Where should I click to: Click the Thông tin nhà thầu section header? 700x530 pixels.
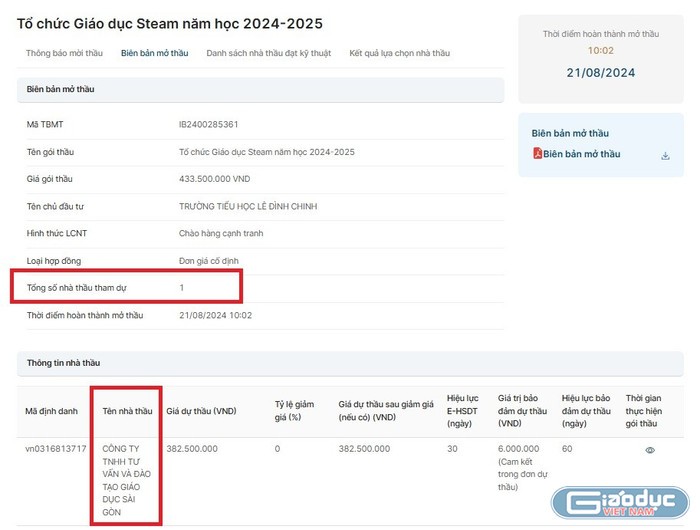[64, 363]
